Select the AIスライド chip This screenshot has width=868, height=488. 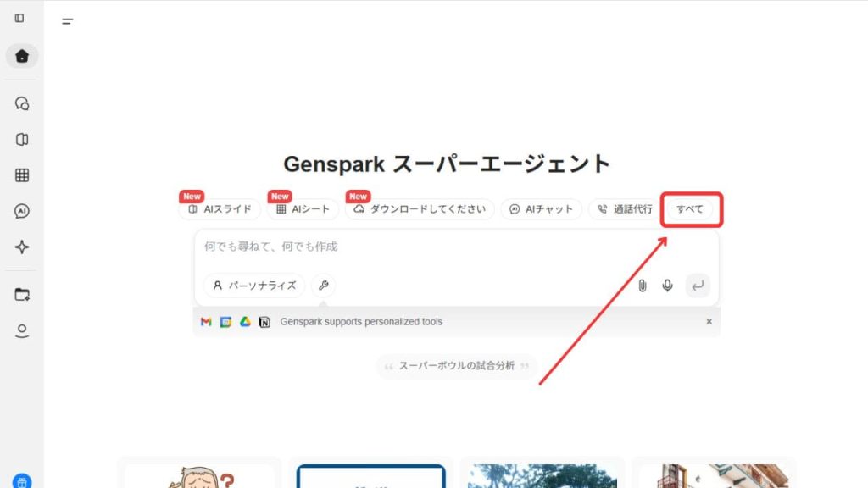(x=220, y=209)
